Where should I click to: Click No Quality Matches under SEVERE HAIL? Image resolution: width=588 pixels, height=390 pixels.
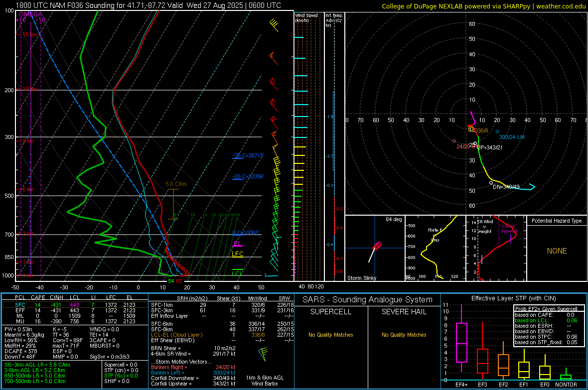404,335
